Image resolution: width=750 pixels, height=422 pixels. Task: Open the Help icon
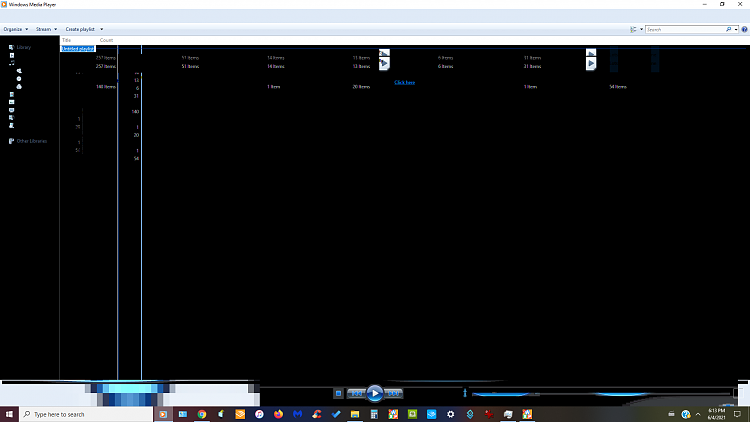[744, 29]
